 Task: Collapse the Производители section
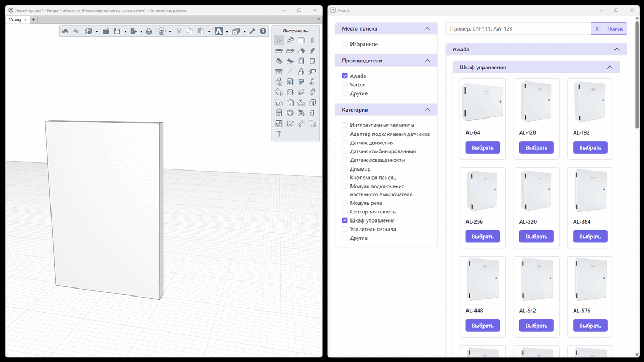[x=427, y=61]
